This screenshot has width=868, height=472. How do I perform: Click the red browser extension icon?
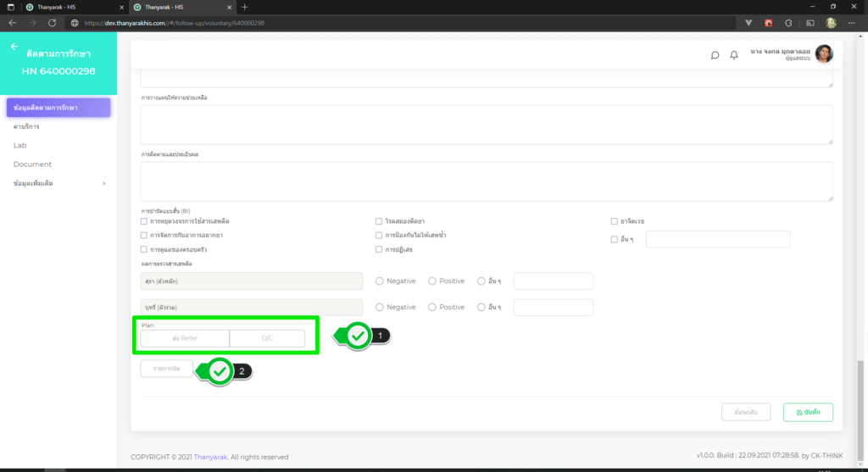click(x=768, y=23)
